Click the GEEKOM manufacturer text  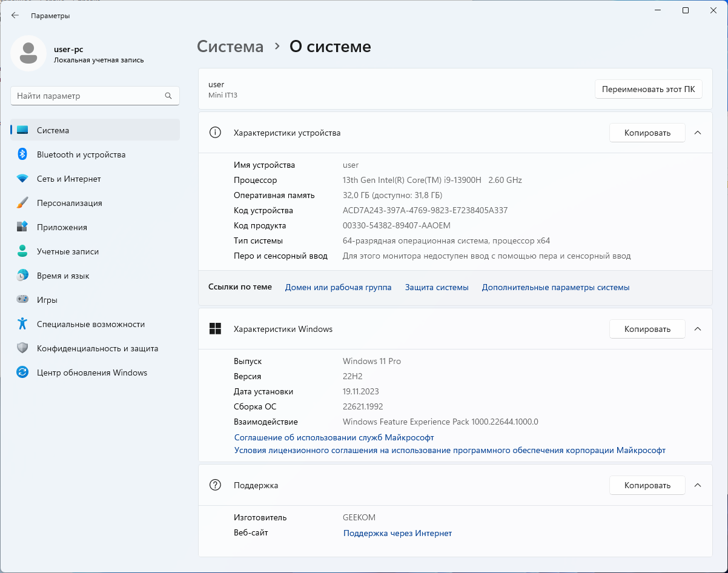point(359,517)
